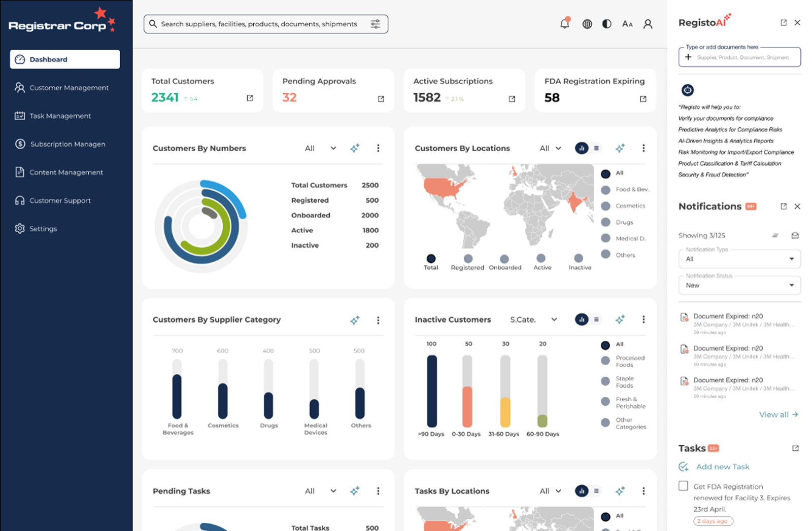Click AI sparkle on Customers By Supplier Category

pos(355,320)
